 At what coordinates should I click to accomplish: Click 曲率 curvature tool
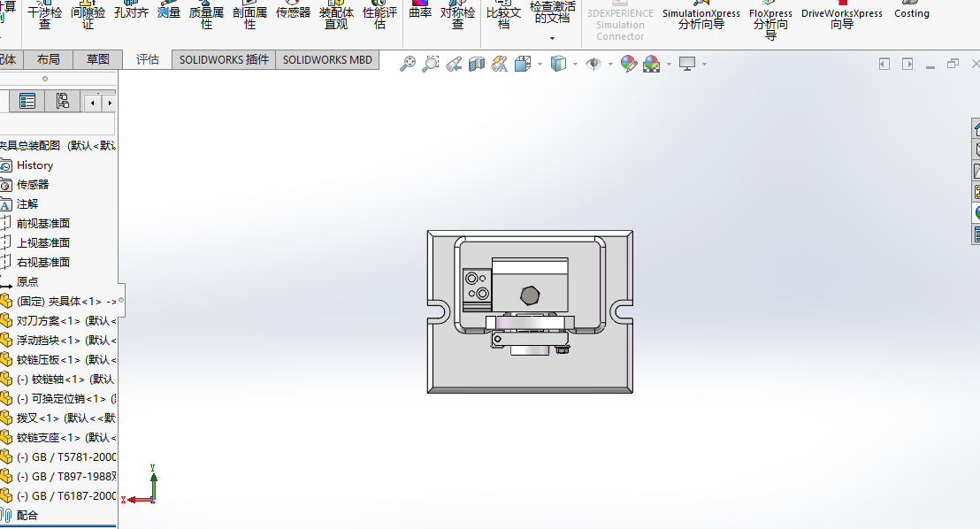click(421, 11)
